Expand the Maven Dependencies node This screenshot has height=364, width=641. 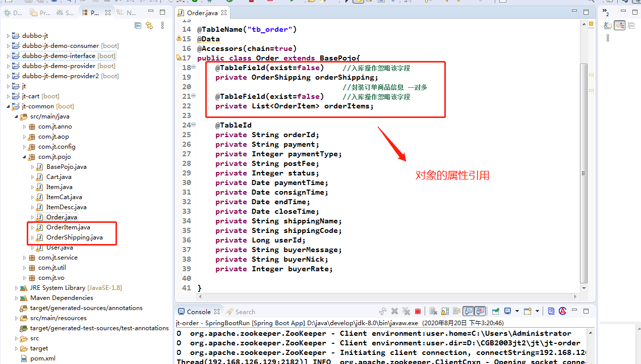16,298
